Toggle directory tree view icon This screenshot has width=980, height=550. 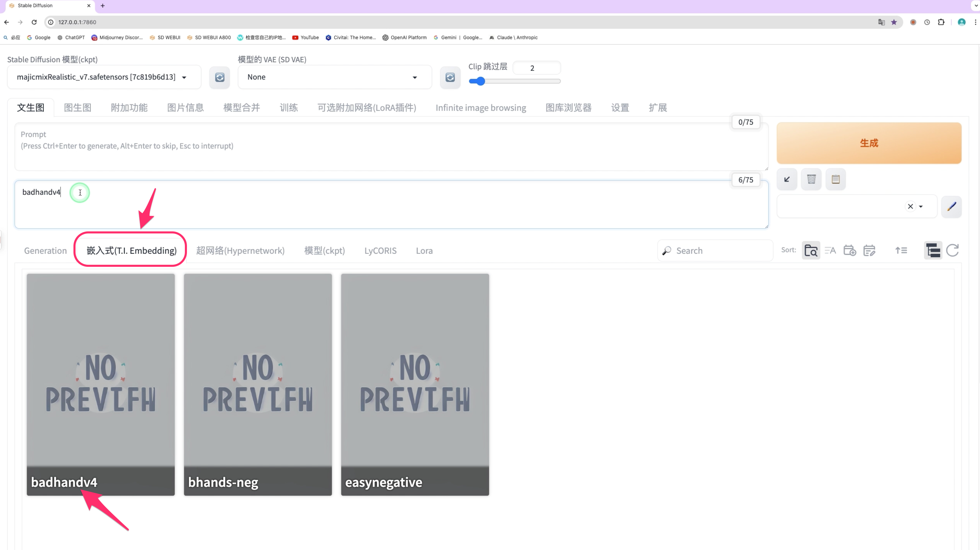(x=933, y=251)
